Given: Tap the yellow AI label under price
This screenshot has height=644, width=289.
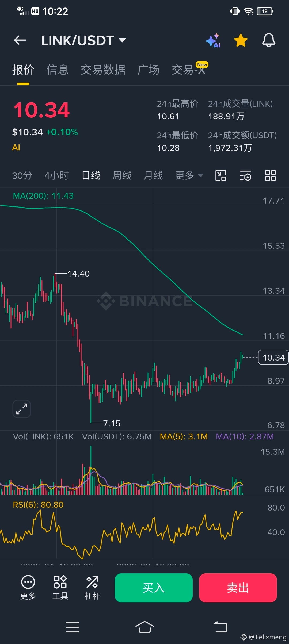Looking at the screenshot, I should (16, 147).
